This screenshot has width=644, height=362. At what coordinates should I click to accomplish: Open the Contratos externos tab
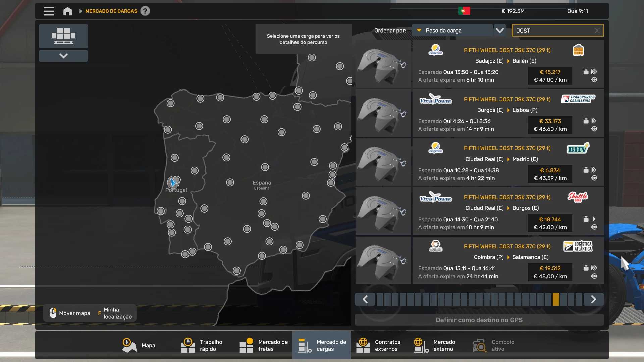tap(378, 345)
